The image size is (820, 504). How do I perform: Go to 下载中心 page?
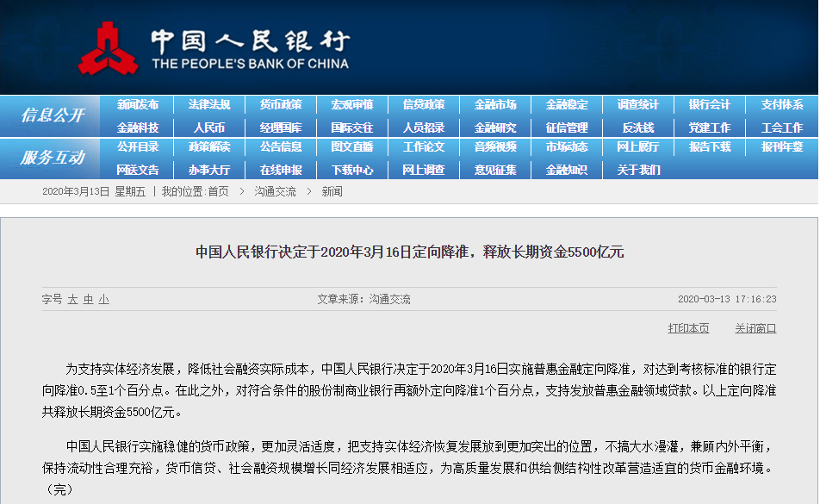click(352, 170)
